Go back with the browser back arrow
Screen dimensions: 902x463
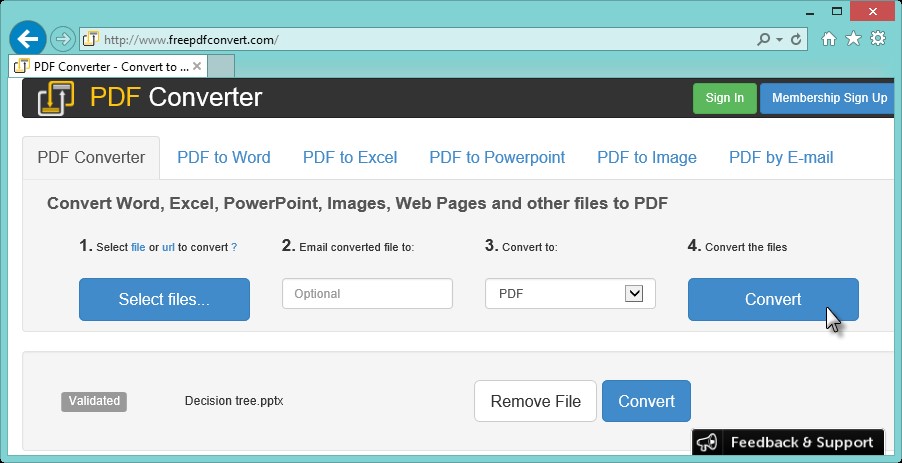pos(28,39)
